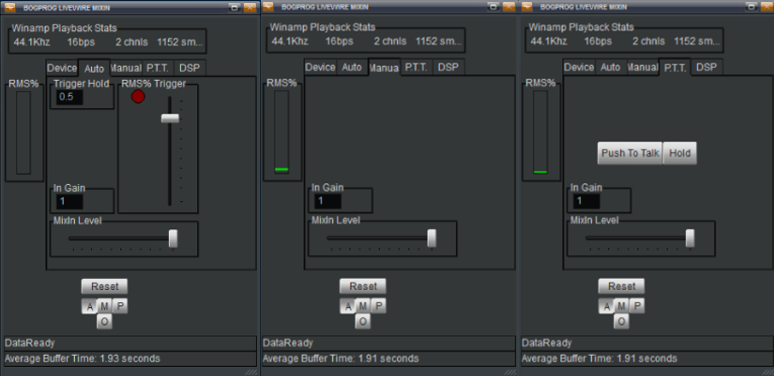Click the In Gain field in middle window
The height and width of the screenshot is (376, 774).
click(328, 201)
